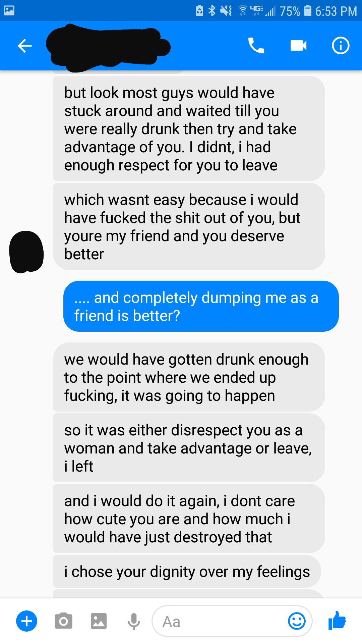Tap the back arrow in header
Image resolution: width=362 pixels, height=644 pixels.
coord(24,46)
